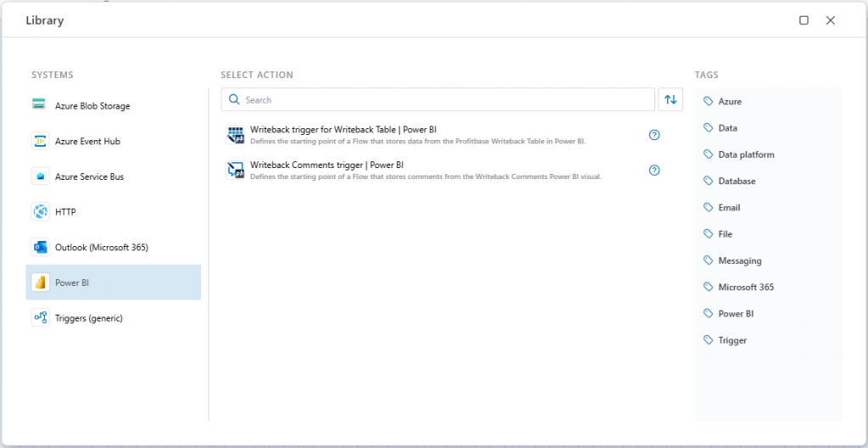Open help for Writeback Comments trigger

654,171
